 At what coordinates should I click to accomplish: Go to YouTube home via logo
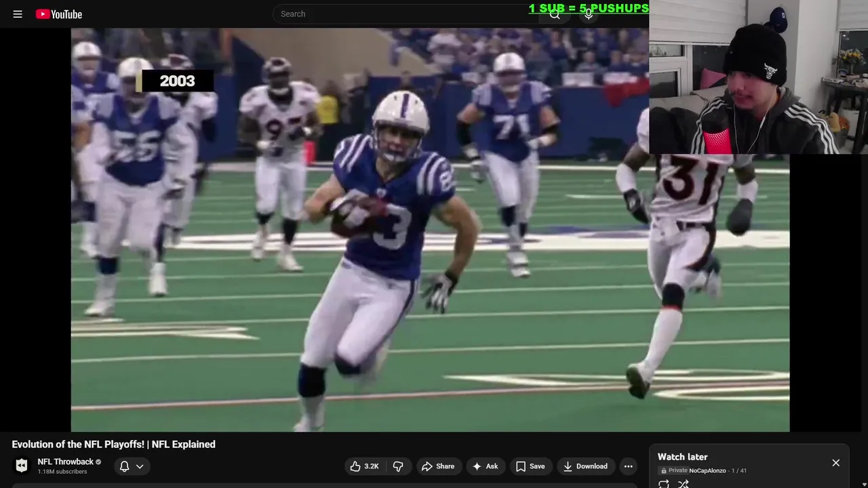point(59,14)
